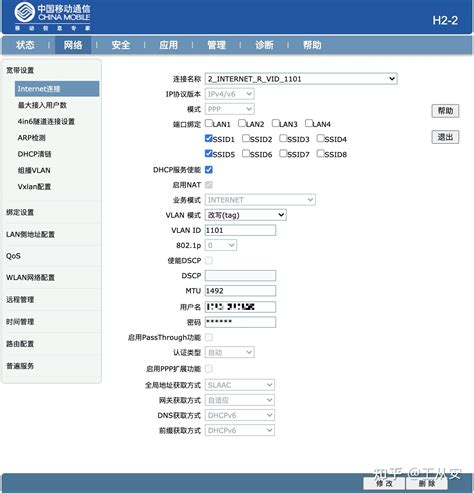Disable the DHCP服务使能 checkbox
The width and height of the screenshot is (474, 493).
point(209,170)
